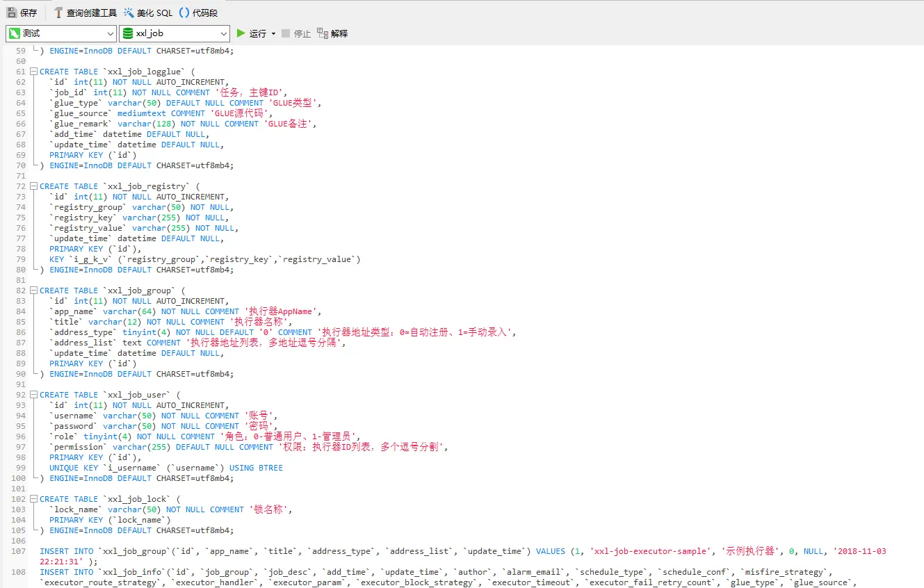The height and width of the screenshot is (588, 924).
Task: Click the Explain (解释) query icon
Action: [322, 33]
